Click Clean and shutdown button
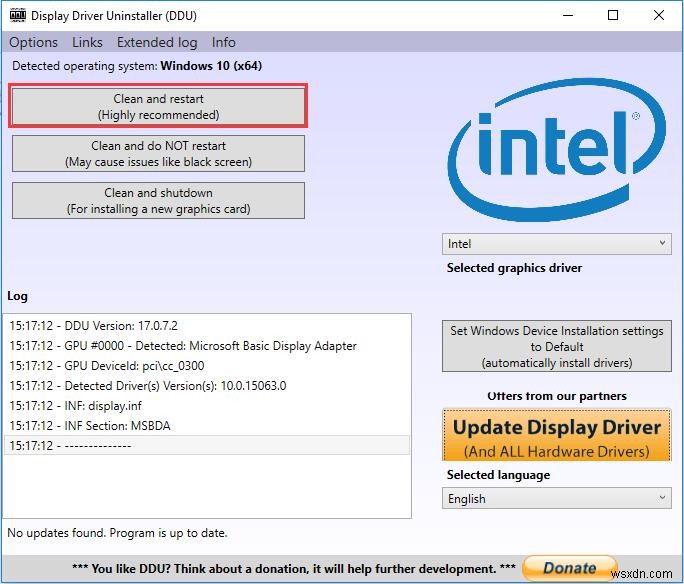 (158, 200)
